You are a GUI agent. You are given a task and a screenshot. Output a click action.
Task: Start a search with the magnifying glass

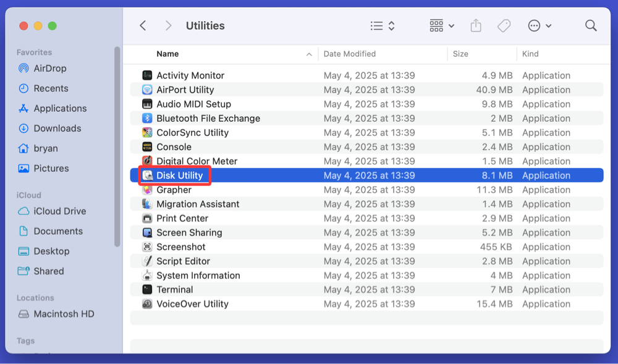pyautogui.click(x=591, y=25)
